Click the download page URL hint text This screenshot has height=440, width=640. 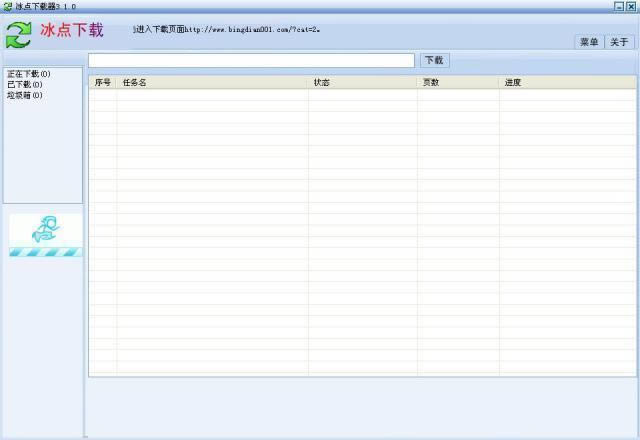(227, 29)
